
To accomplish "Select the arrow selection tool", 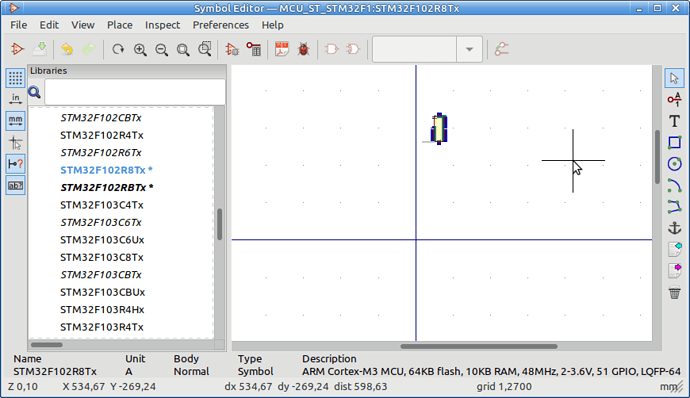I will click(x=674, y=78).
